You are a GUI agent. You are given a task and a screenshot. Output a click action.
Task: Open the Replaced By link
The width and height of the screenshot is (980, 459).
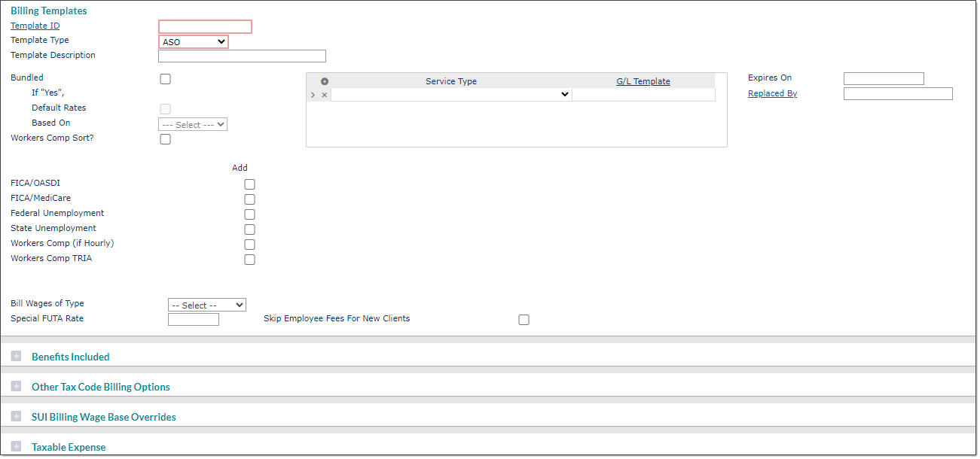click(x=772, y=93)
